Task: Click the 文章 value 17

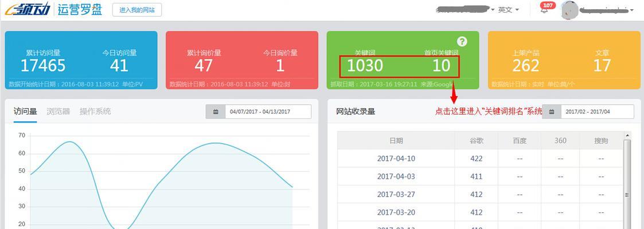Action: [602, 65]
